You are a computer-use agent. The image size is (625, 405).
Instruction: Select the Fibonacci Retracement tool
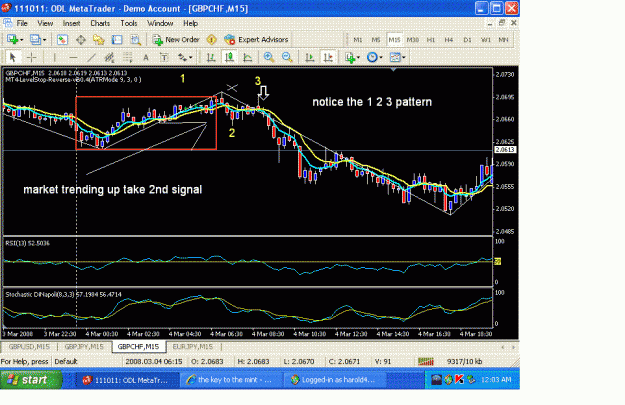click(x=128, y=57)
